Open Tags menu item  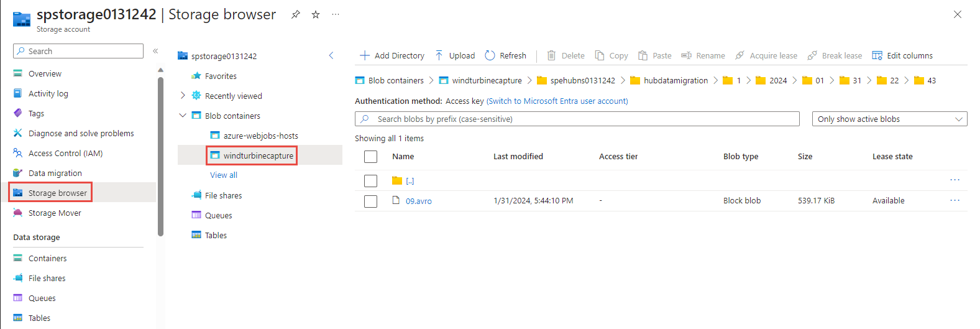(36, 113)
